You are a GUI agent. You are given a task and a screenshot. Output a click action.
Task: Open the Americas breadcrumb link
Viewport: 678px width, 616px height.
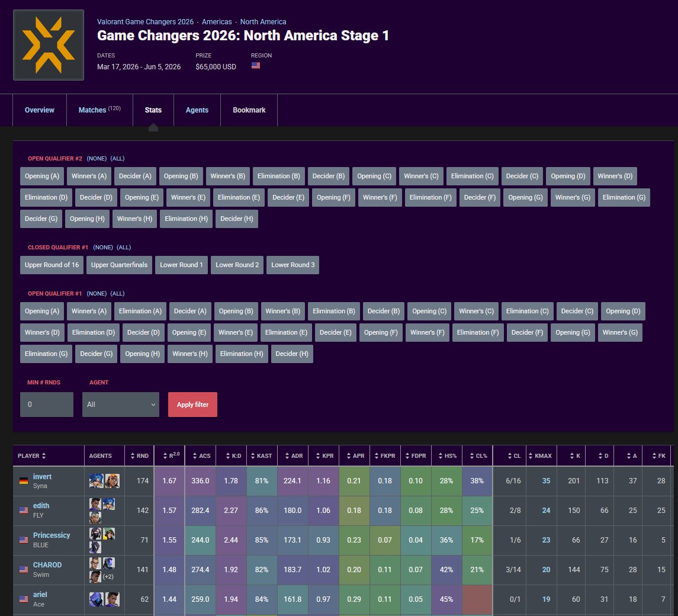[217, 22]
